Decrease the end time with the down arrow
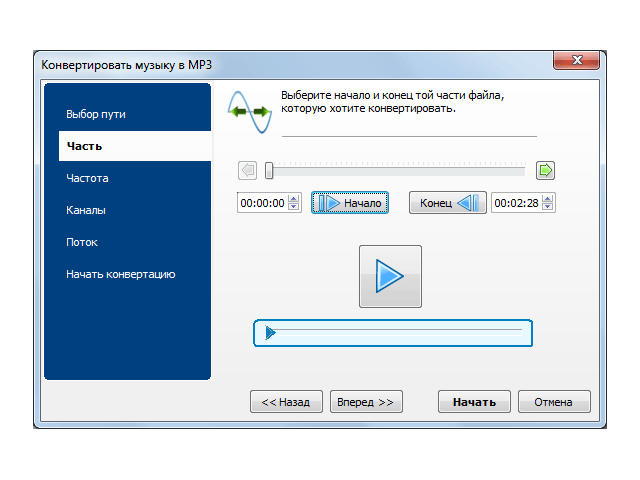Viewport: 640px width, 480px height. (548, 207)
